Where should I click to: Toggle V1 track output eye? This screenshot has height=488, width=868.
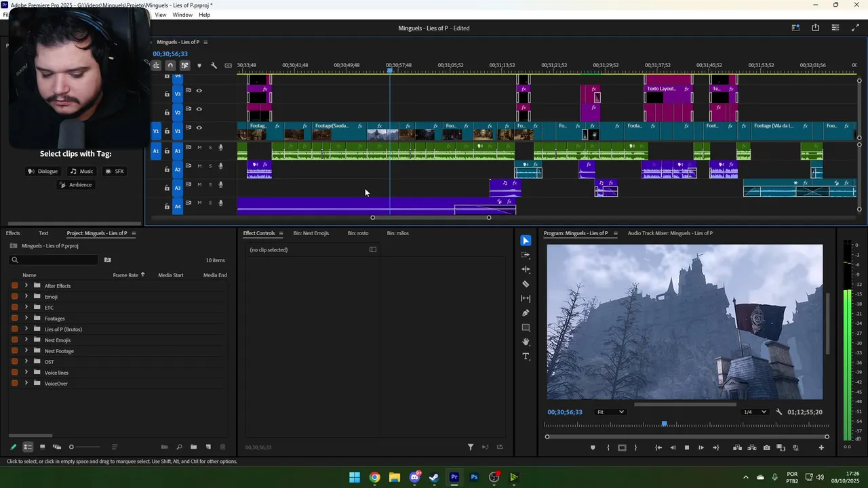(199, 127)
